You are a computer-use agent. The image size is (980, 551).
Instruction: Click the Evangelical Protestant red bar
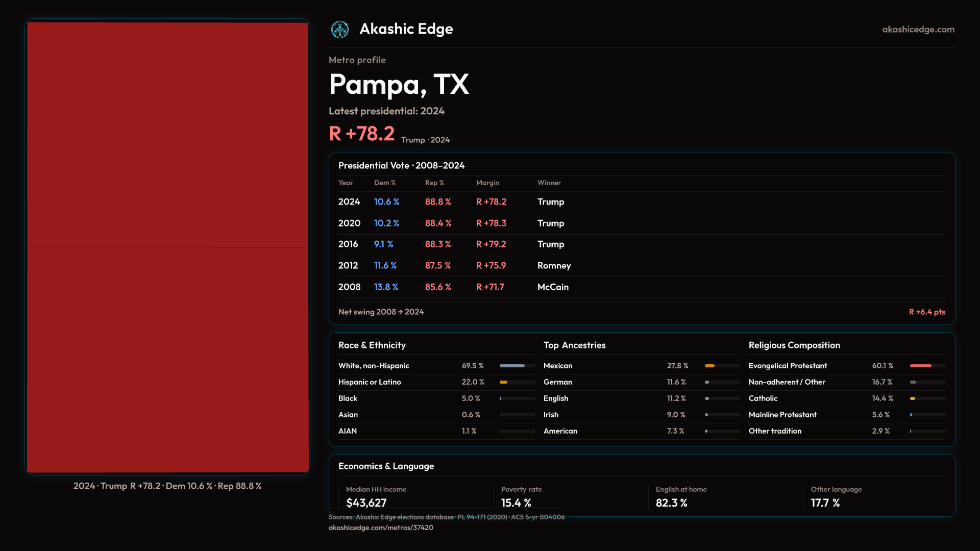click(921, 366)
